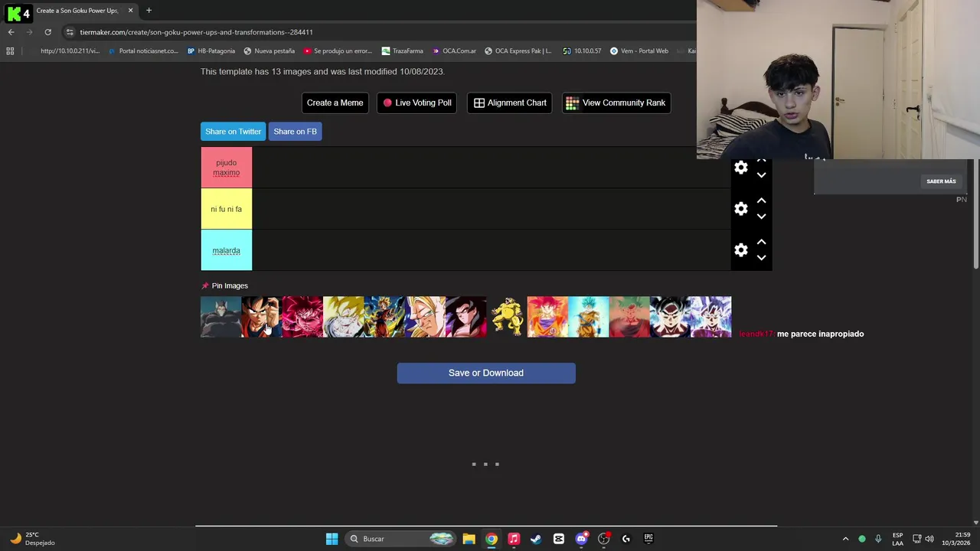Screen dimensions: 980x551
Task: Open Apple Music from the taskbar
Action: [514, 539]
